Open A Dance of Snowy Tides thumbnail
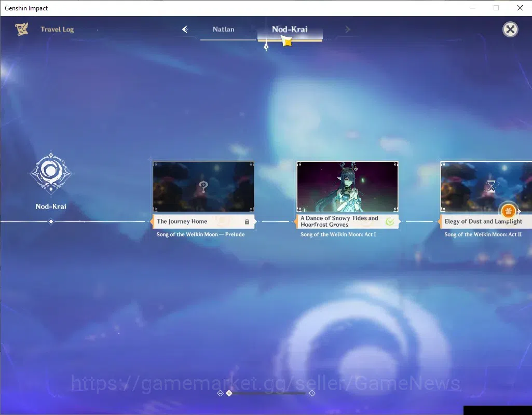The width and height of the screenshot is (532, 415). [347, 186]
